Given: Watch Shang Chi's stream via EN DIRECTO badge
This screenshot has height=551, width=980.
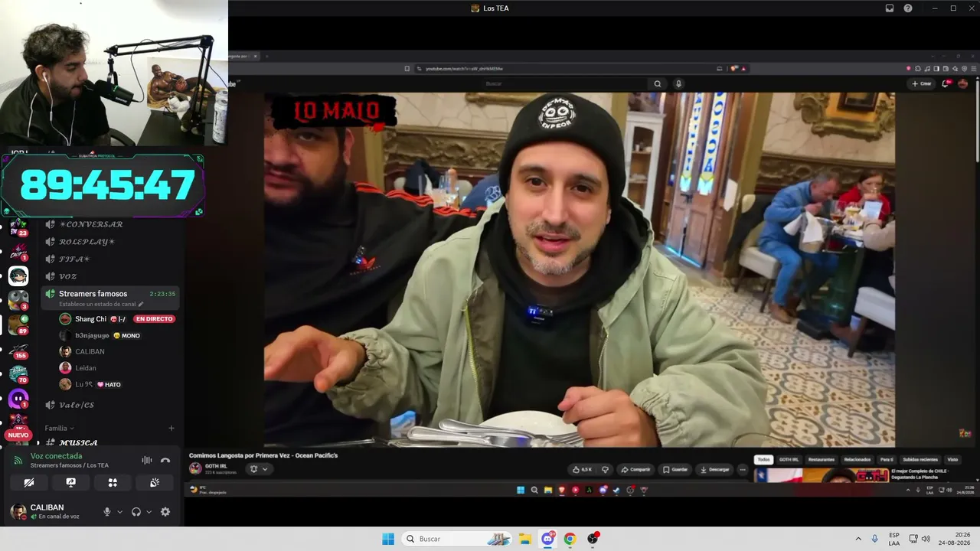Looking at the screenshot, I should [x=154, y=319].
